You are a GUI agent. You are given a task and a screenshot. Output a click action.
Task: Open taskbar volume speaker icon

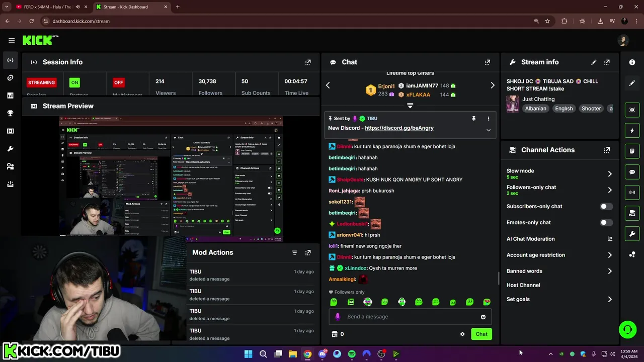612,354
